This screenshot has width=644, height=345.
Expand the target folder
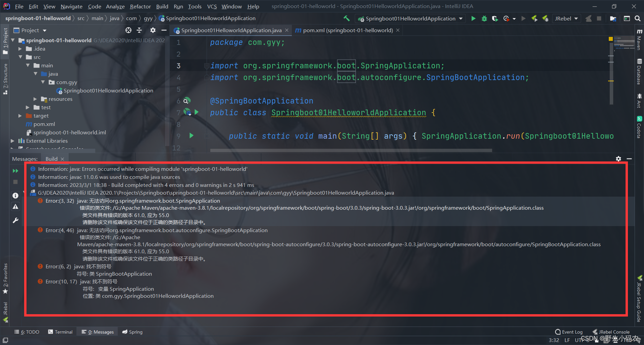[20, 116]
